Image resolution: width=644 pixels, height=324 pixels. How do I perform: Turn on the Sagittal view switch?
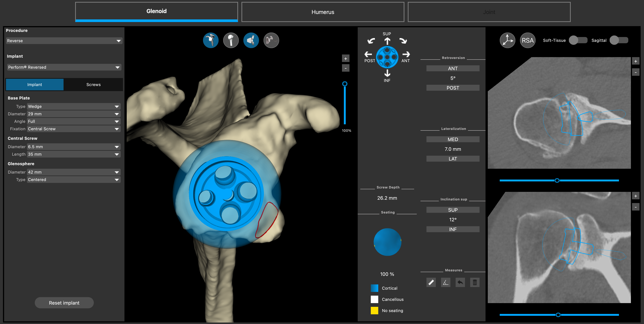click(x=619, y=40)
